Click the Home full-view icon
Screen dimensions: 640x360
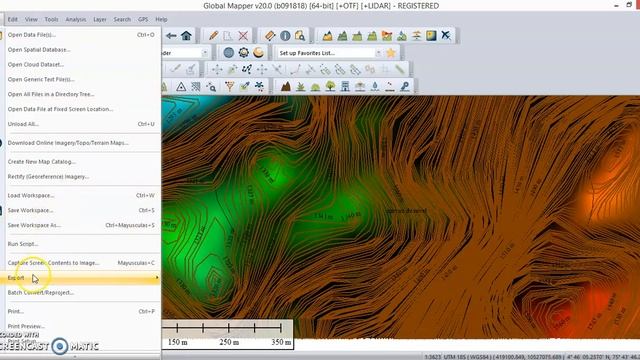(187, 36)
